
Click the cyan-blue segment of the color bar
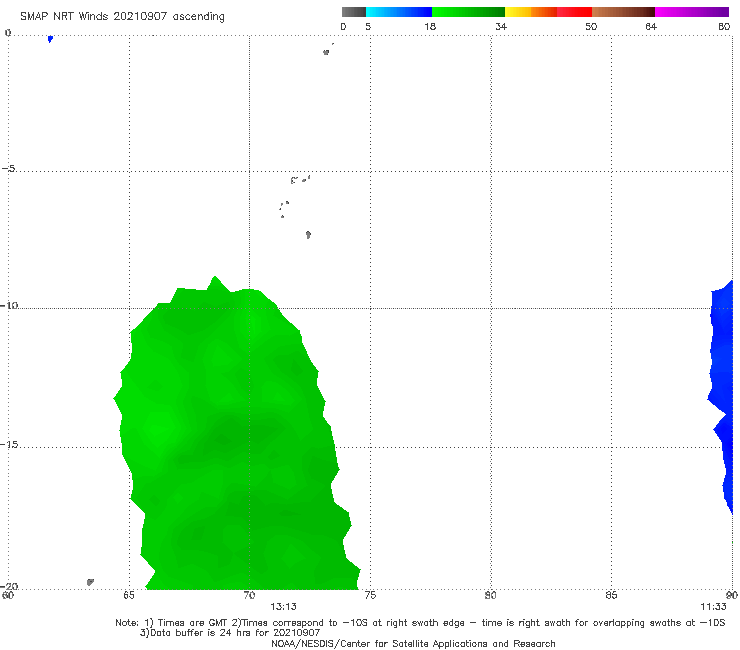coord(399,12)
